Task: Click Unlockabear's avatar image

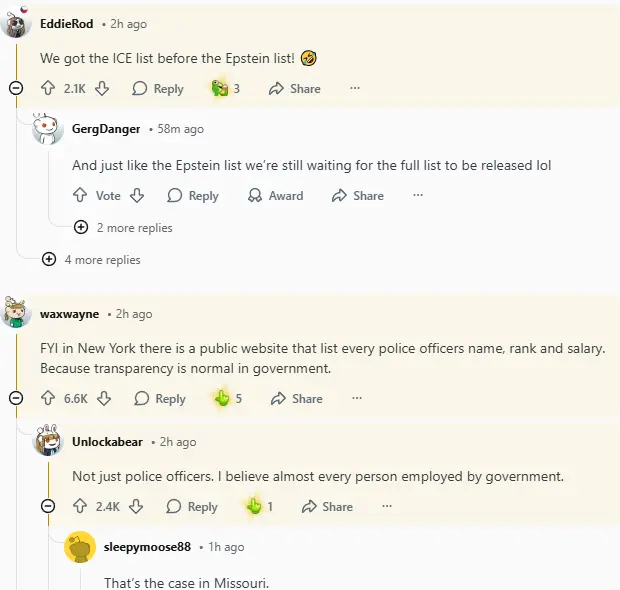Action: (49, 442)
